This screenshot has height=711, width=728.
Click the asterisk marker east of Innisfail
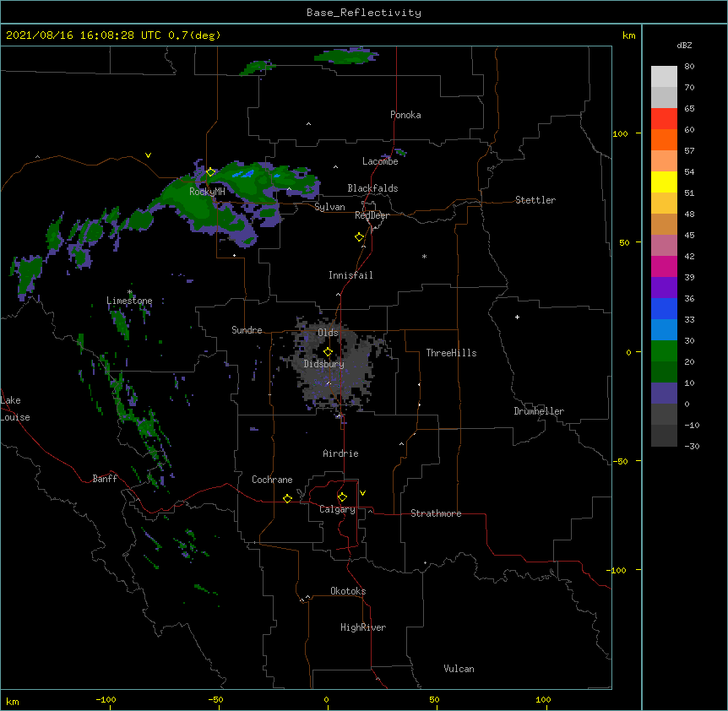[x=424, y=256]
